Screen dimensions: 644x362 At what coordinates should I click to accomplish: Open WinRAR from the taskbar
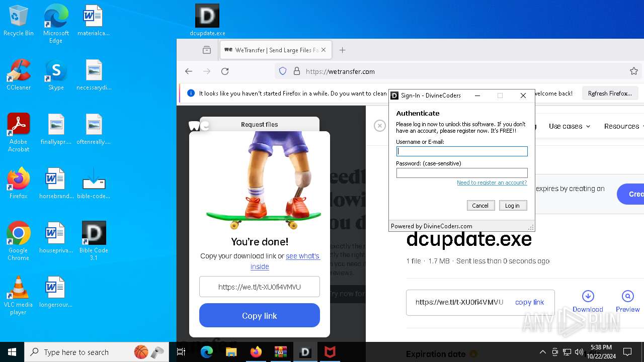pos(280,352)
